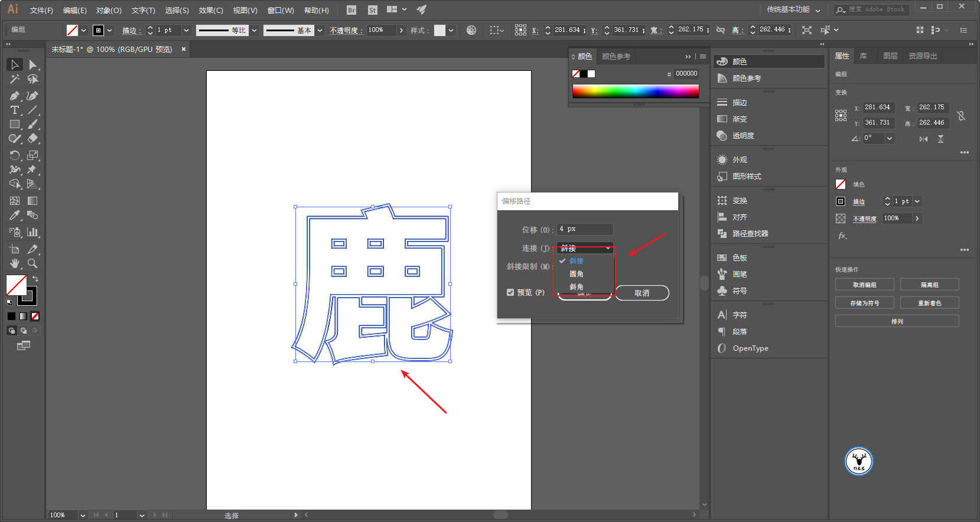The height and width of the screenshot is (522, 980).
Task: Click the Arrange button
Action: 897,321
